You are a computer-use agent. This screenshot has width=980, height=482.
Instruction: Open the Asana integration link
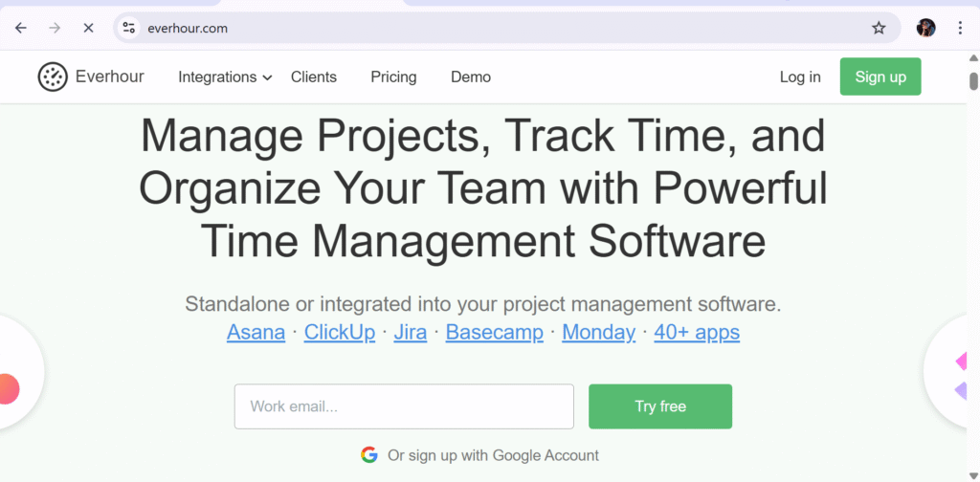(256, 332)
